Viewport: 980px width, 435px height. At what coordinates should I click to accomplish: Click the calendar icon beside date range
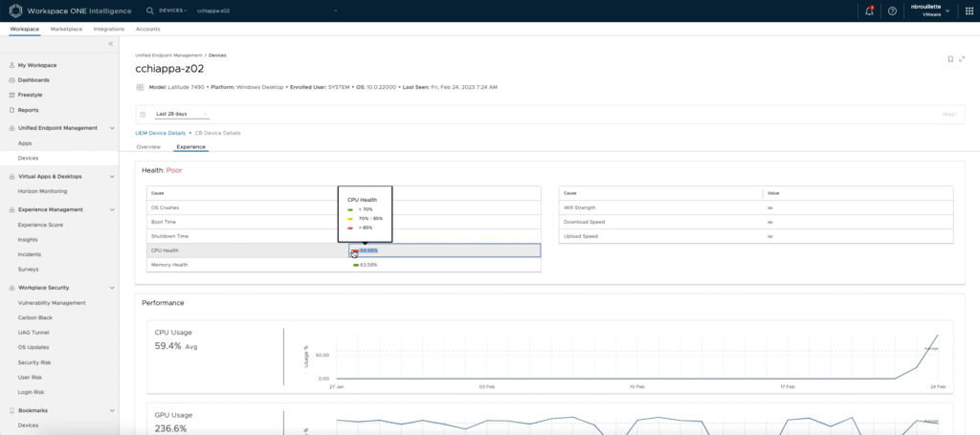click(143, 114)
